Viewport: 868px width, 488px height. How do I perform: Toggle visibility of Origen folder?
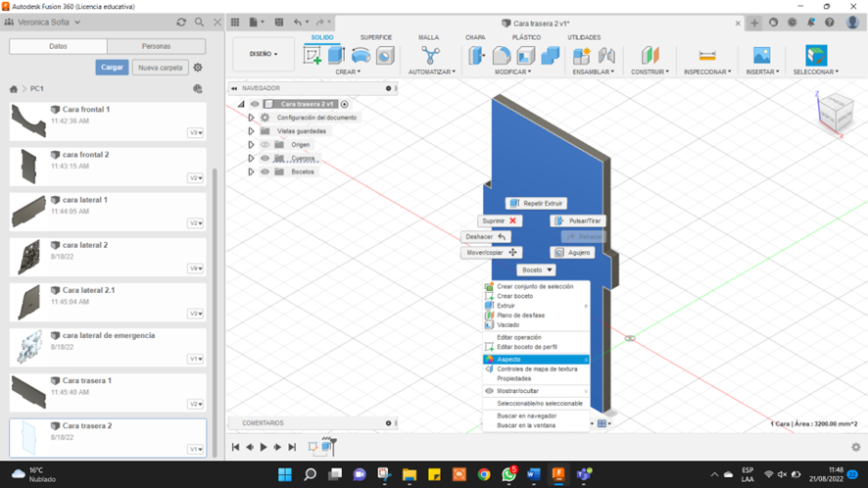point(265,145)
